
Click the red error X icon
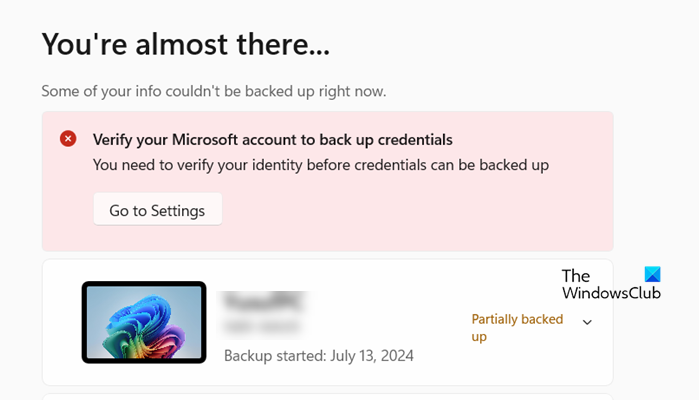click(x=68, y=139)
